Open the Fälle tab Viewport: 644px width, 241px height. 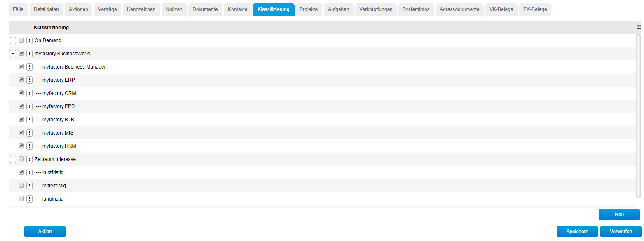click(x=18, y=9)
